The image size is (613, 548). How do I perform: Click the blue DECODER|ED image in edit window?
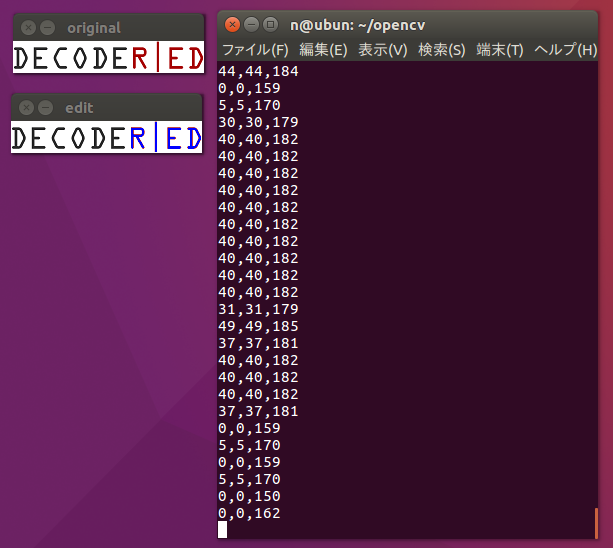(107, 139)
